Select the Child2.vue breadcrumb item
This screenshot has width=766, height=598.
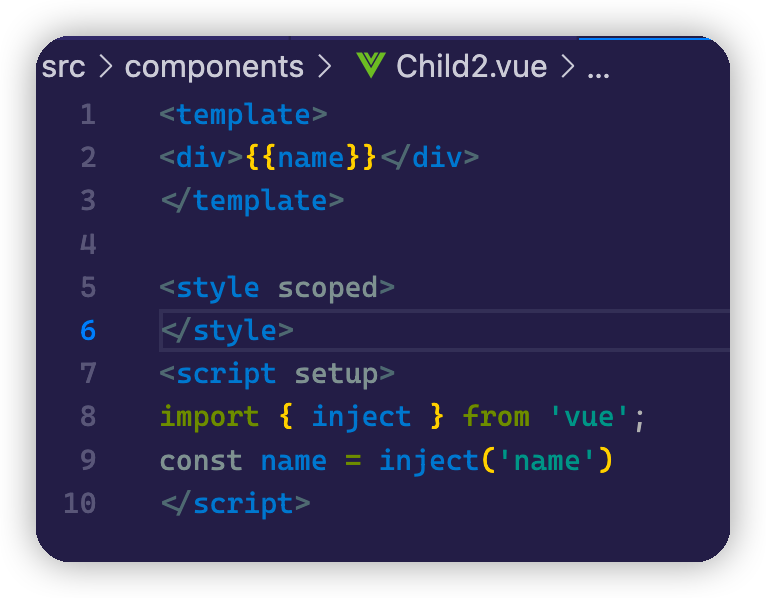click(471, 67)
